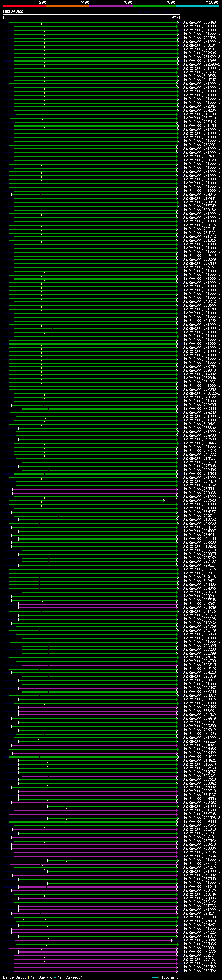Click the query end position 457
The image size is (222, 980).
tap(175, 17)
